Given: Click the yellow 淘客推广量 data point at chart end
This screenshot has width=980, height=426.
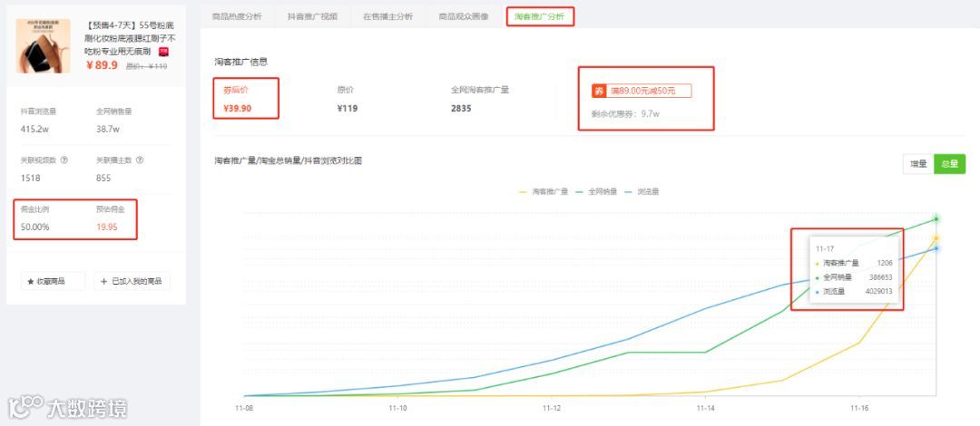Looking at the screenshot, I should tap(936, 238).
